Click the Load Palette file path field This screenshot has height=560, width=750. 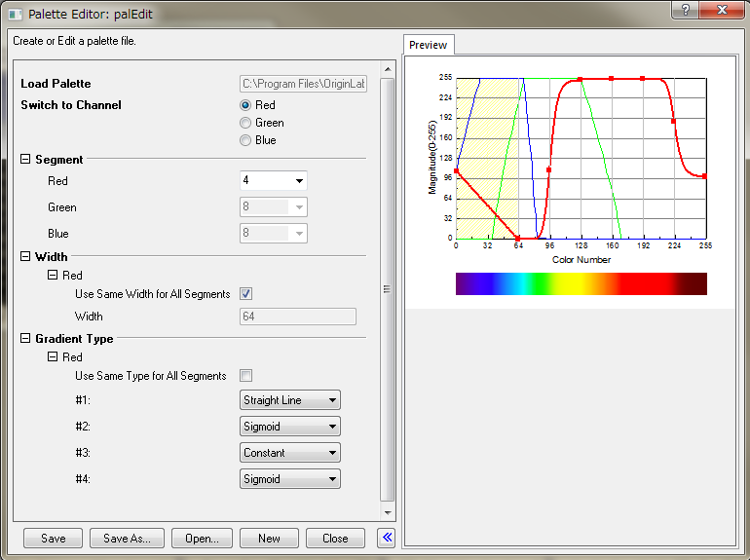coord(303,84)
